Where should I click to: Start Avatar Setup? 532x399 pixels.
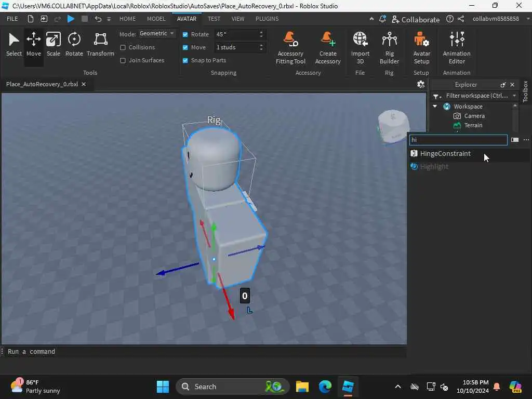click(x=421, y=48)
